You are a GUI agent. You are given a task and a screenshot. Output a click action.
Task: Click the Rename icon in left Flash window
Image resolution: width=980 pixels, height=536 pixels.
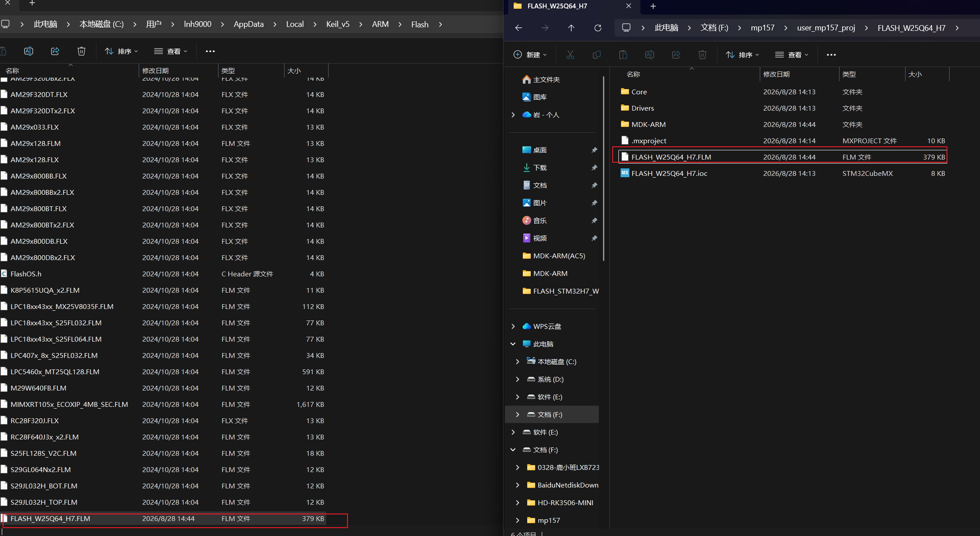coord(29,51)
